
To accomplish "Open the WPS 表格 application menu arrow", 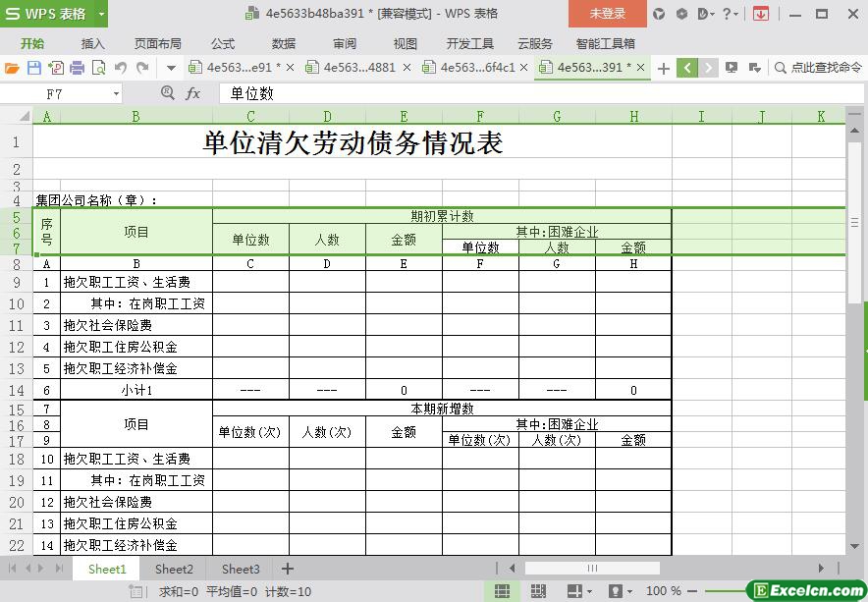I will (x=101, y=14).
